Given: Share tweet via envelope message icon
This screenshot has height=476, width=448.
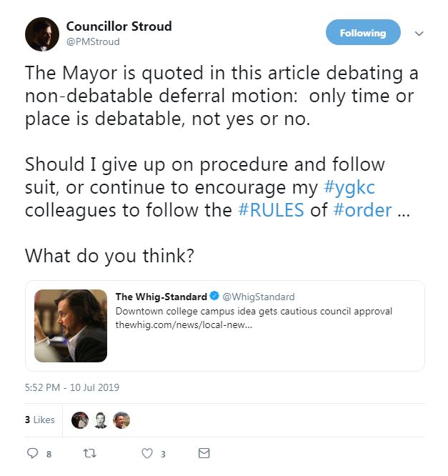Looking at the screenshot, I should (x=204, y=453).
